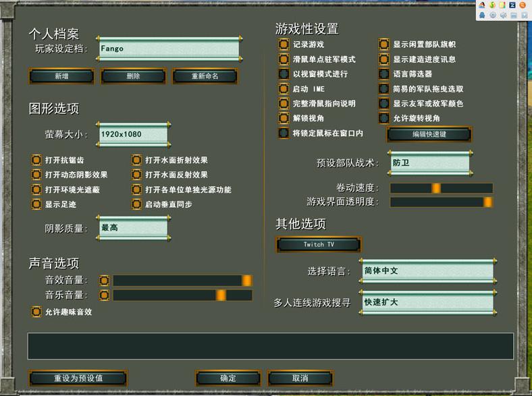Click the 音效音量 volume slider
532x396 pixels.
182,281
